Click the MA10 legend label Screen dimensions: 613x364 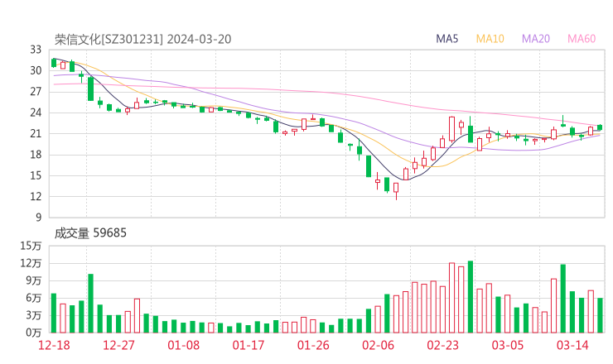[490, 39]
